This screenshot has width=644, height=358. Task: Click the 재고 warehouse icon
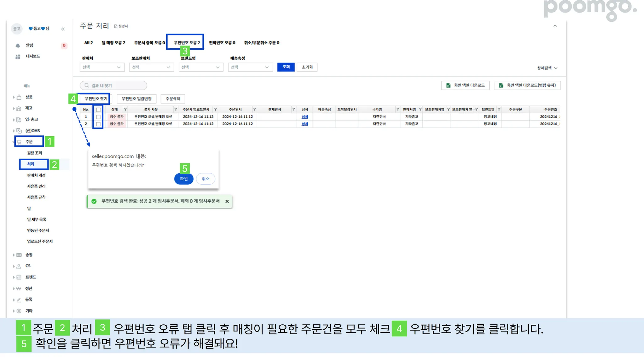(19, 108)
